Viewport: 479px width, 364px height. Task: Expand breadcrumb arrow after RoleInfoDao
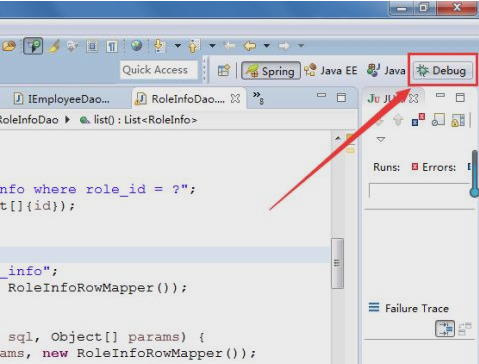point(68,119)
